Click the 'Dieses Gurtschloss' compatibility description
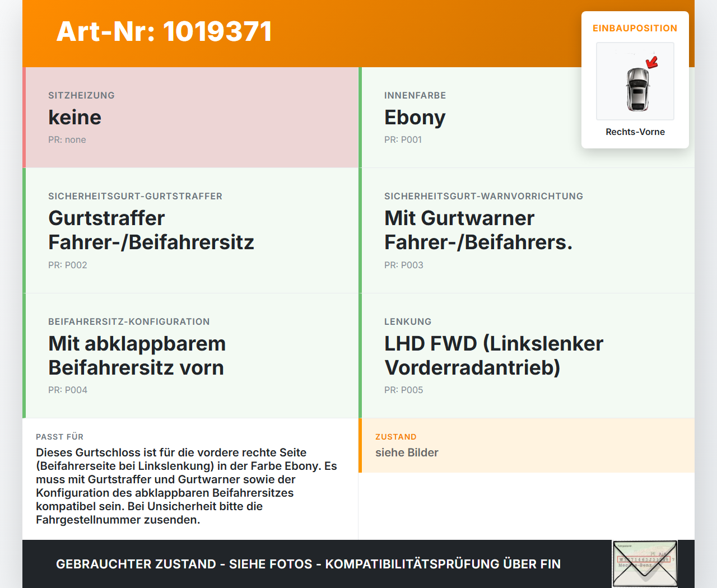This screenshot has height=588, width=717. 187,486
